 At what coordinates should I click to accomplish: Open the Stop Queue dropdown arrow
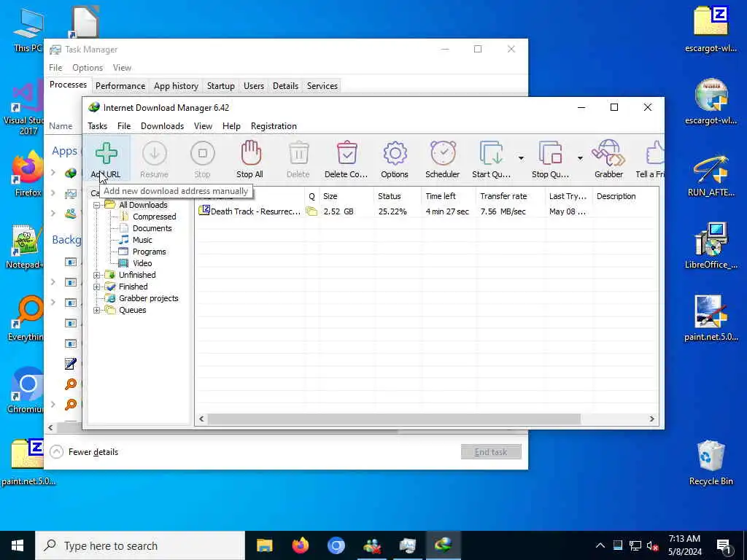[580, 158]
